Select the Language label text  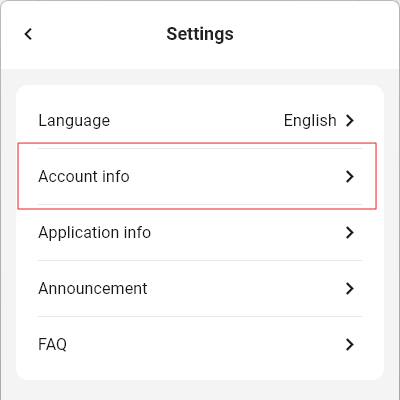[74, 121]
